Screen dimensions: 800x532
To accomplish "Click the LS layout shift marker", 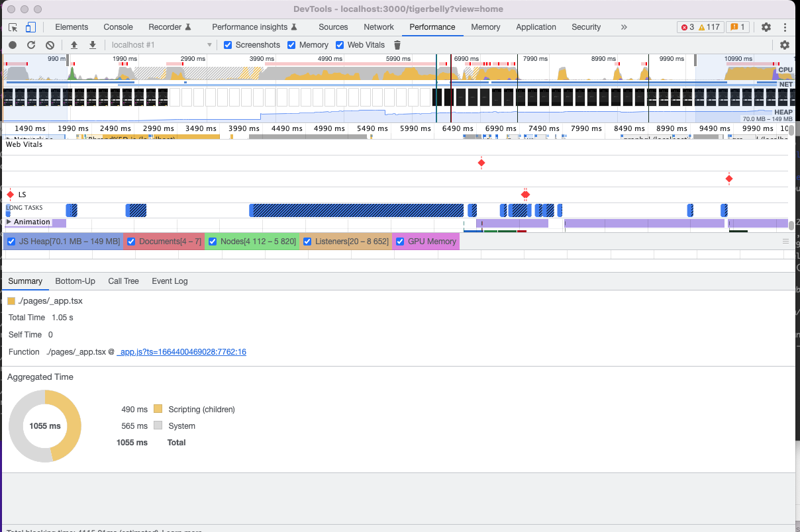I will click(11, 195).
